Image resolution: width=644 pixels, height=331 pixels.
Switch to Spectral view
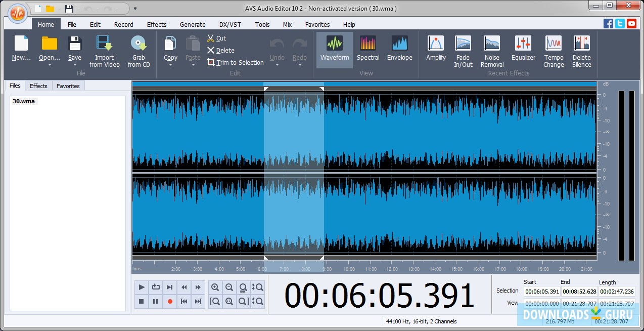(x=367, y=50)
